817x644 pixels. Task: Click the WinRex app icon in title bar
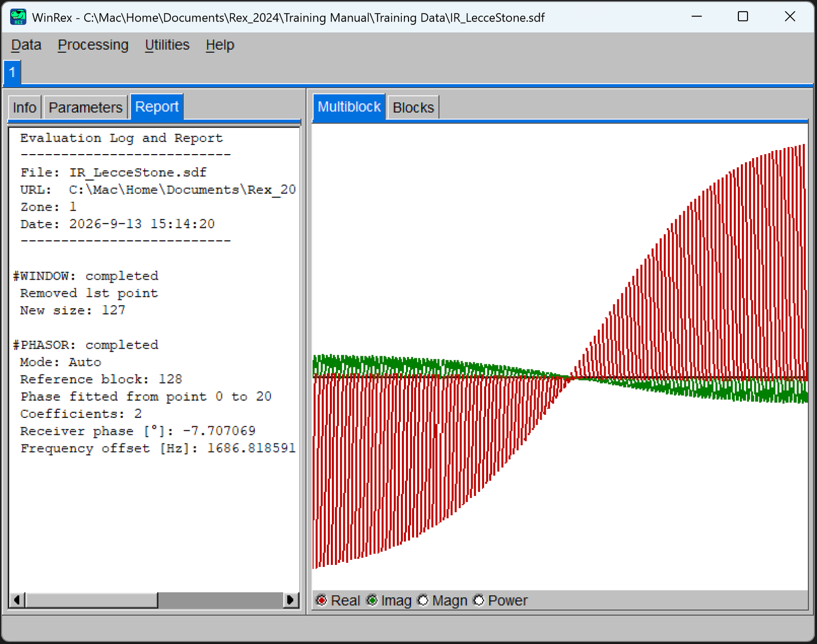pos(18,17)
